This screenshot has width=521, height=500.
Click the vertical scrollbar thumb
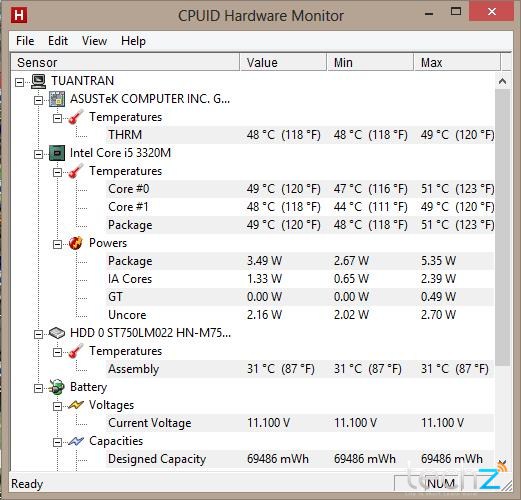tap(502, 227)
